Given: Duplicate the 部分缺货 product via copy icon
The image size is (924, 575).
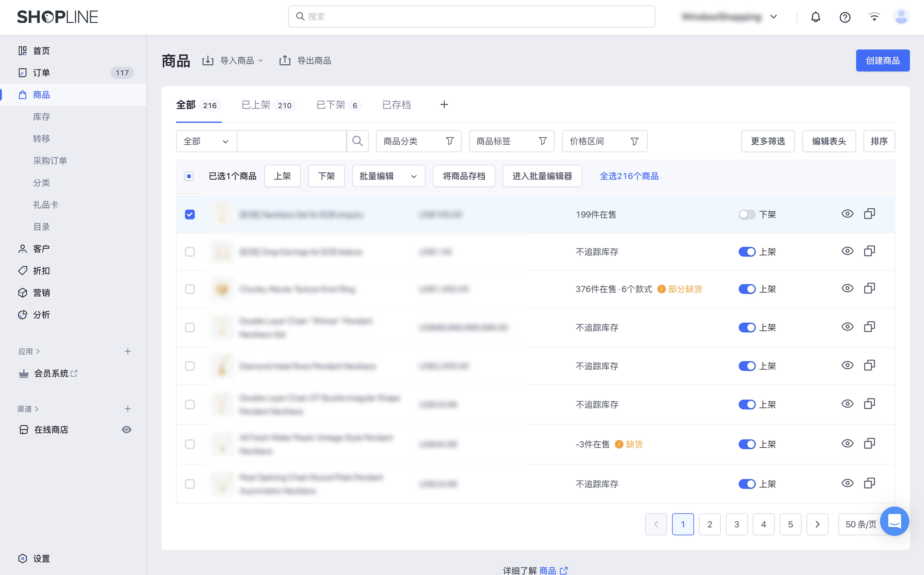Looking at the screenshot, I should point(870,288).
